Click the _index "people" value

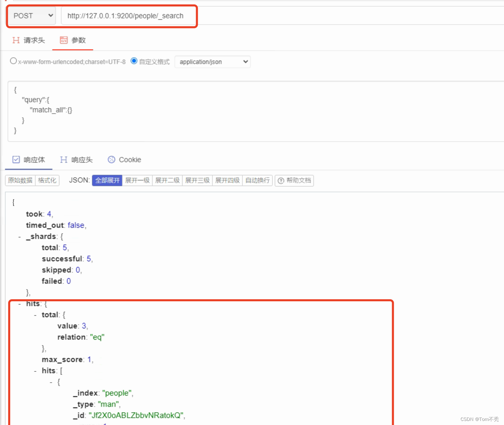(117, 393)
